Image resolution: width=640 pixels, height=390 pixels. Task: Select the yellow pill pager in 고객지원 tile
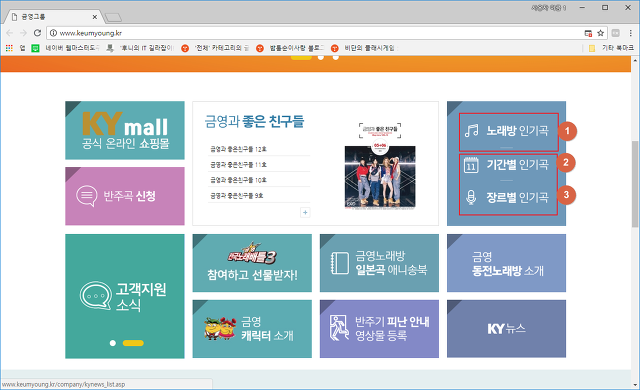click(x=133, y=343)
